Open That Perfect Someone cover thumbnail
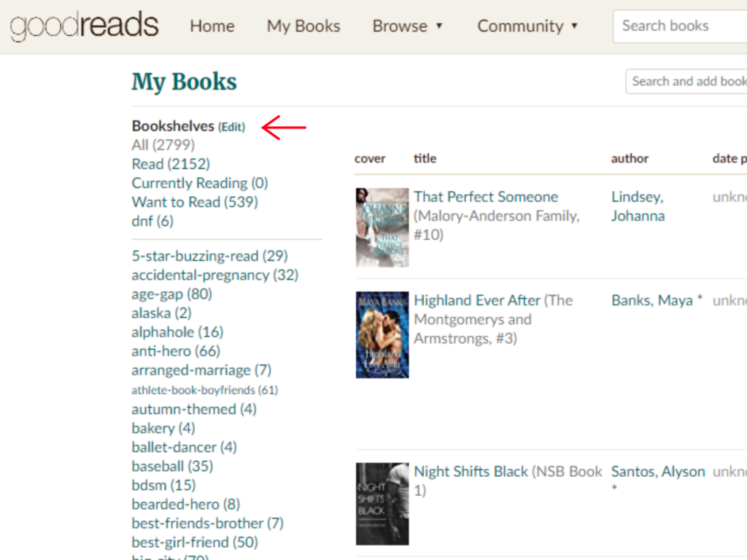Screen dimensions: 747x560 coord(382,227)
